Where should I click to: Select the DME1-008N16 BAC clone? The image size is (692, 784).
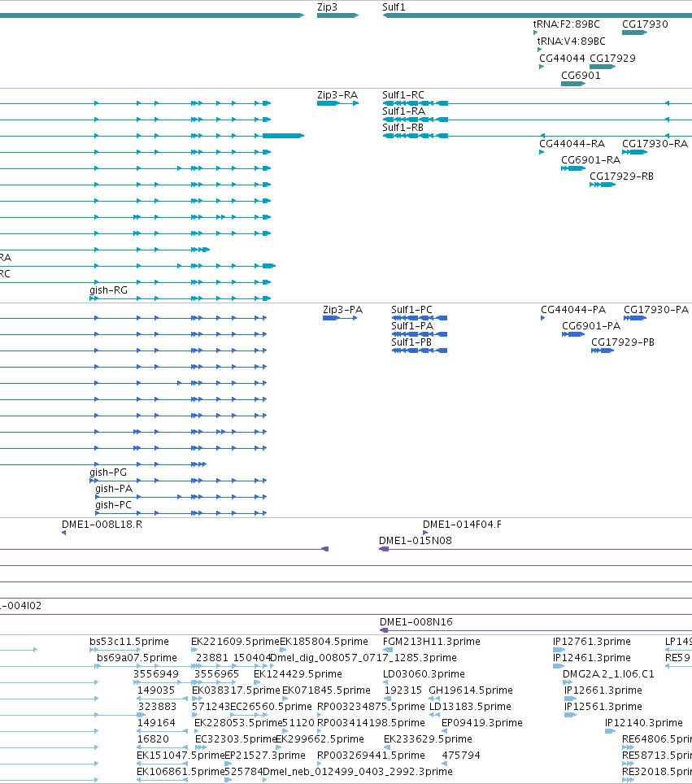click(x=536, y=630)
